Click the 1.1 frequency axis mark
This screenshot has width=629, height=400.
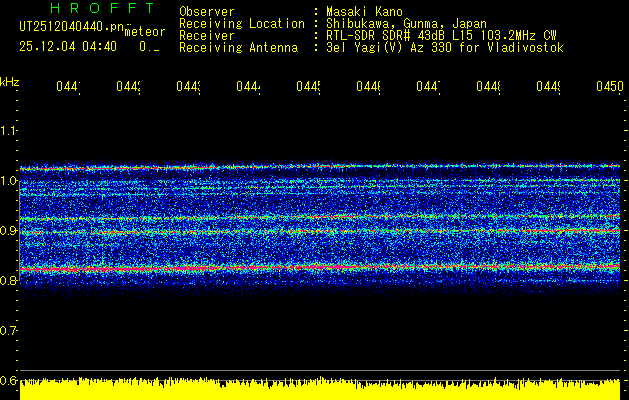(9, 130)
